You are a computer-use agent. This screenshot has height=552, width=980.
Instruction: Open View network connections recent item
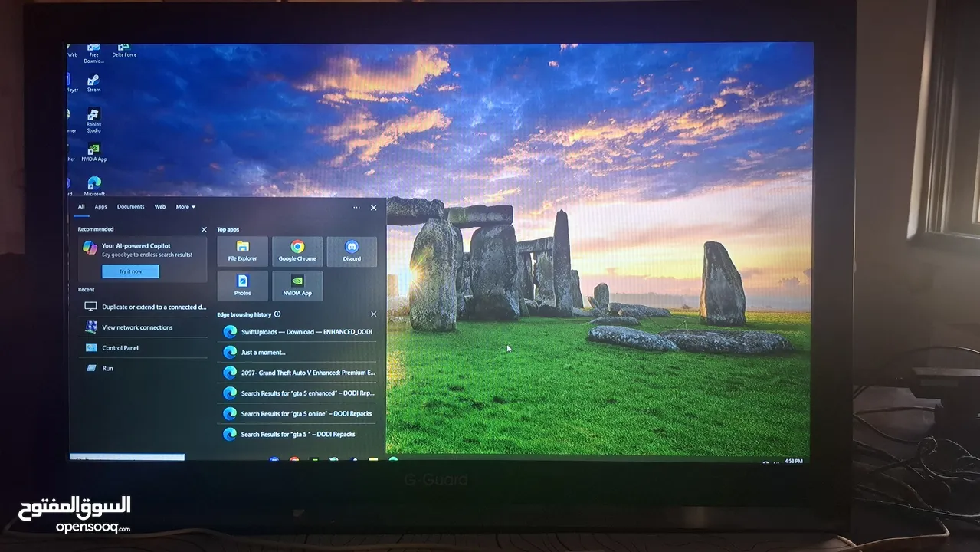[143, 327]
